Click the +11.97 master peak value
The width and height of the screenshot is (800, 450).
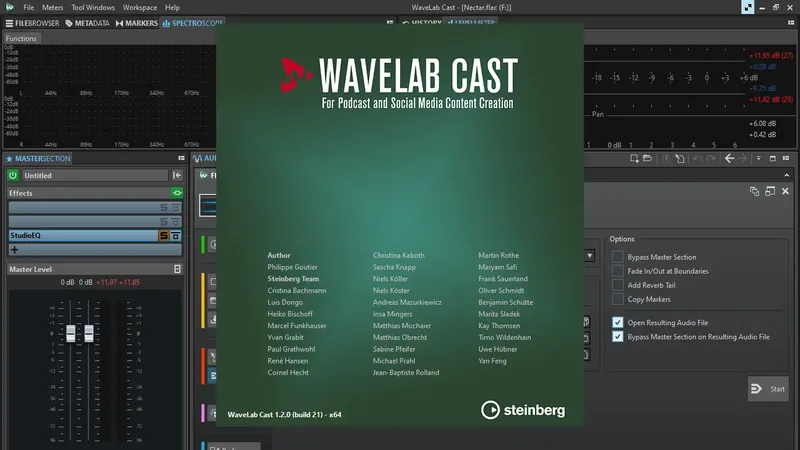click(106, 282)
